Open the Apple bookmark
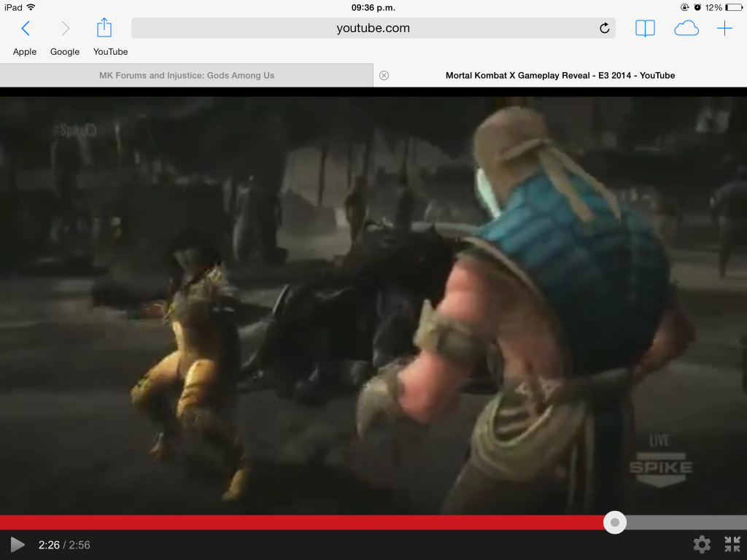The image size is (747, 560). (25, 52)
